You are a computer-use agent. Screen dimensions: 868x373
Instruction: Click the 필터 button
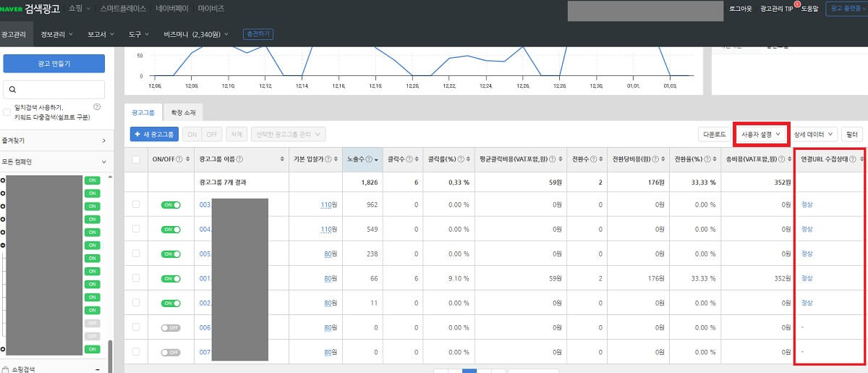click(x=852, y=134)
